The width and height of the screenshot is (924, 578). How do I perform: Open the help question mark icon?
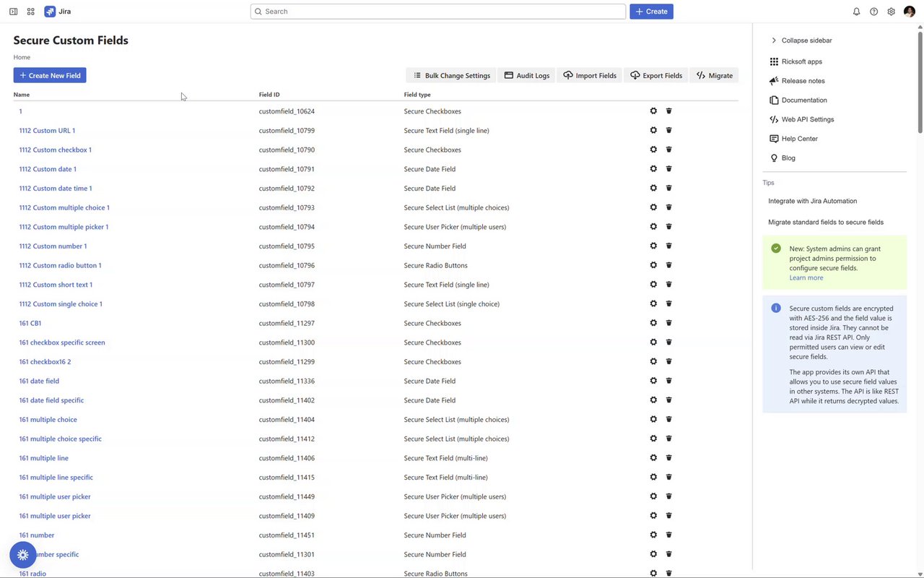[873, 12]
